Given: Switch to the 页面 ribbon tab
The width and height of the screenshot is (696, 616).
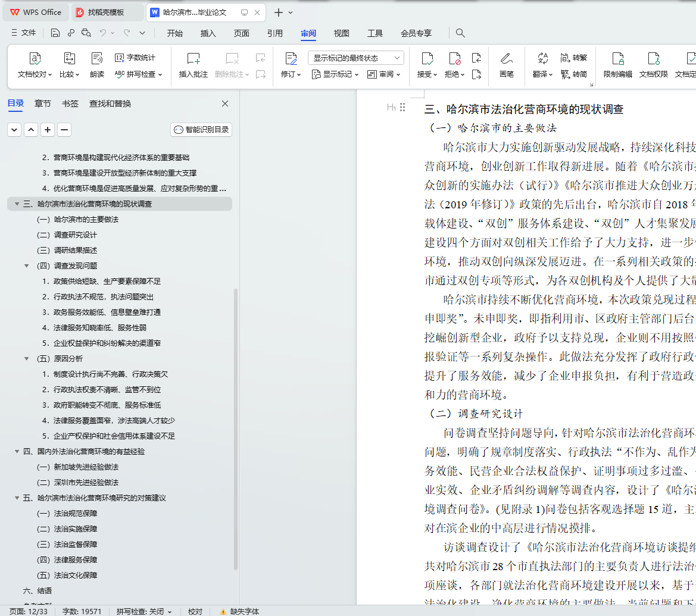Looking at the screenshot, I should point(242,33).
